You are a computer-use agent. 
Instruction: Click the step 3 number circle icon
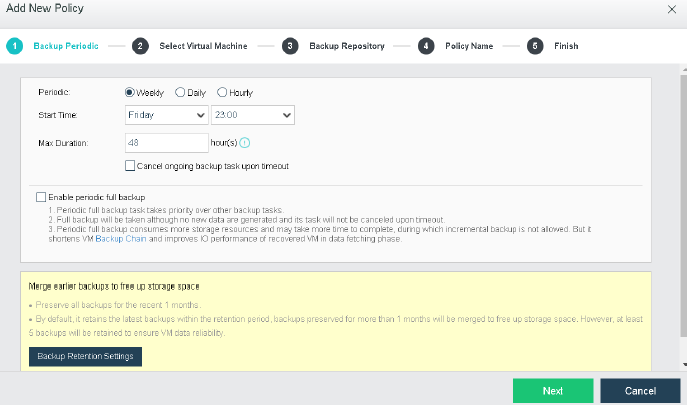tap(290, 46)
